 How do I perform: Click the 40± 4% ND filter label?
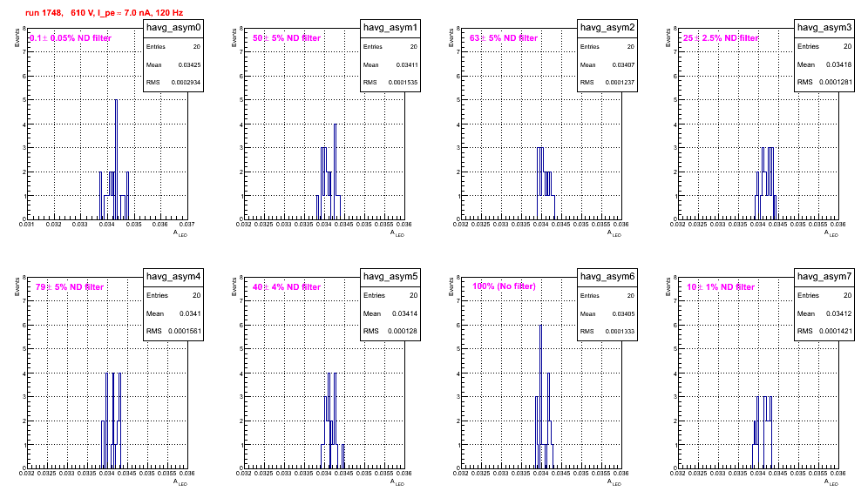click(287, 287)
